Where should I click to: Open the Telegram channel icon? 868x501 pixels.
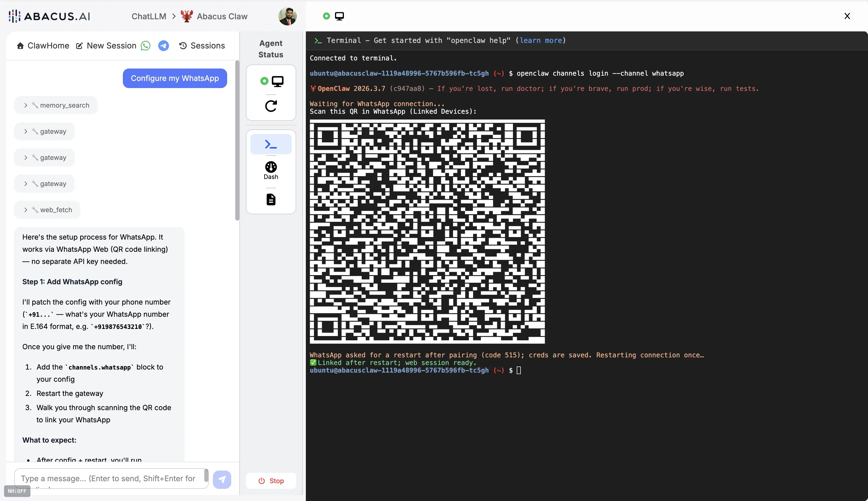click(163, 46)
